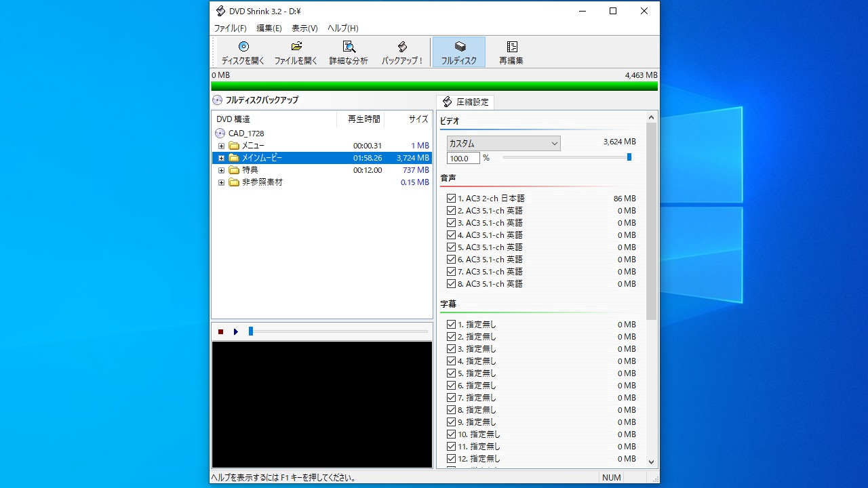Click the 0.15 MB size of 非参照素材
The image size is (868, 488).
[x=415, y=182]
